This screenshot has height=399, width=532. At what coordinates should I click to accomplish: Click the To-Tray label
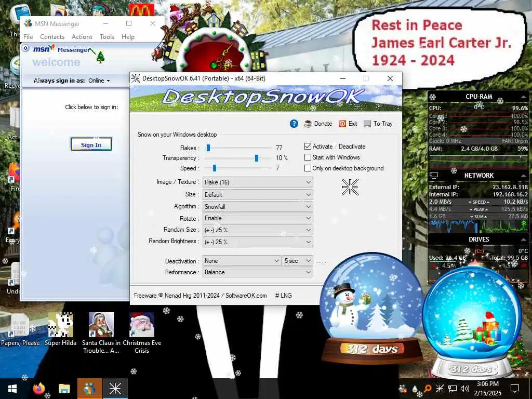point(383,124)
